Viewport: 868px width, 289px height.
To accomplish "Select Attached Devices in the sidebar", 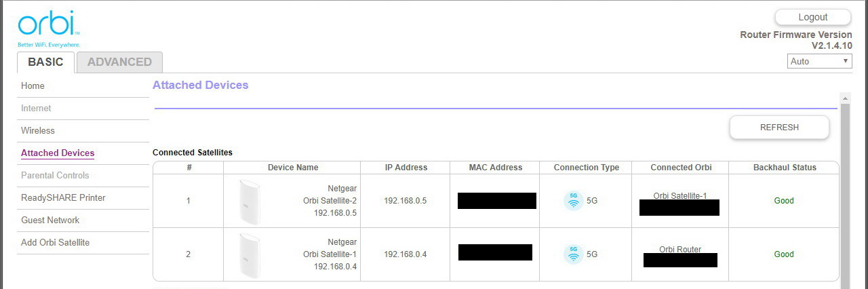I will point(58,153).
